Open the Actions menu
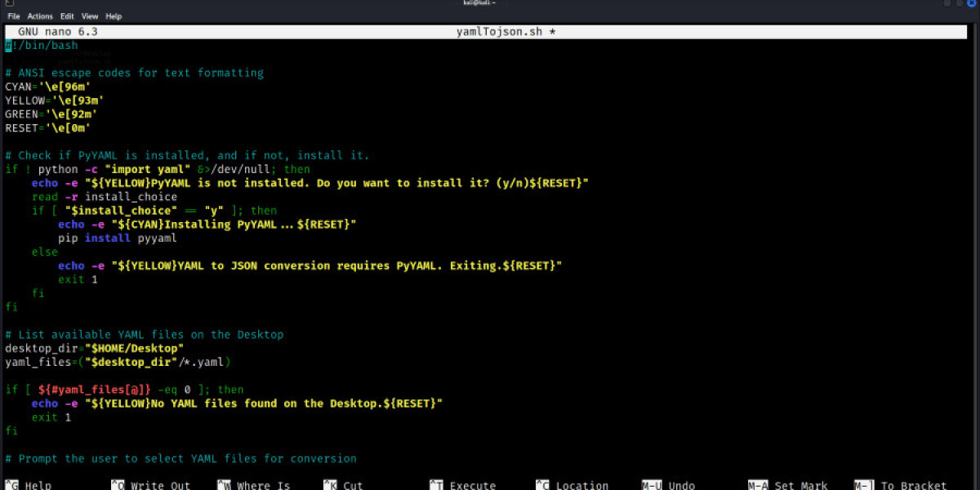Viewport: 980px width, 490px height. (x=40, y=15)
